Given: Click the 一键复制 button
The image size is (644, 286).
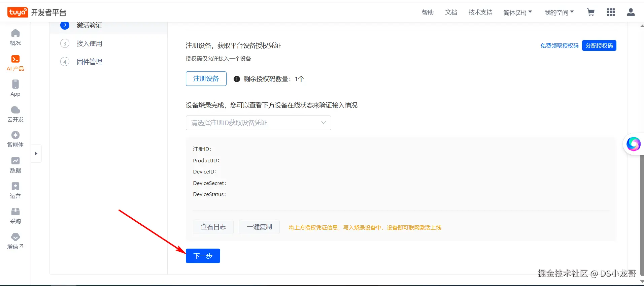Looking at the screenshot, I should coord(259,227).
